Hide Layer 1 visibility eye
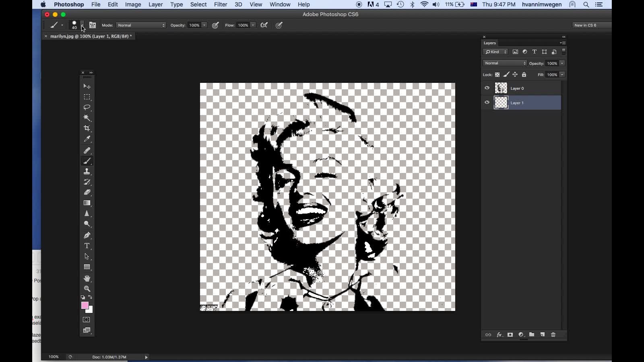Image resolution: width=644 pixels, height=362 pixels. tap(487, 103)
